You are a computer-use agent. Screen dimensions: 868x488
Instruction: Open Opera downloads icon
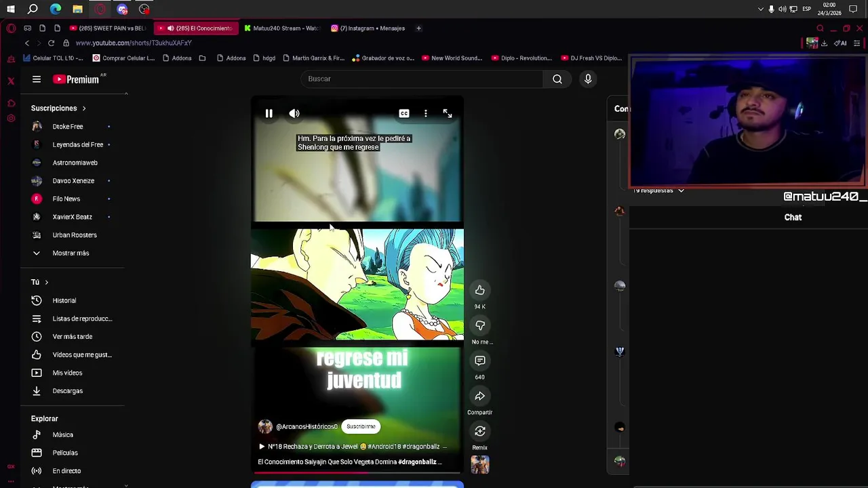824,43
